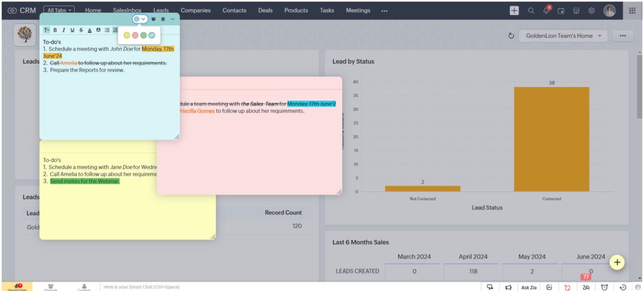Viewport: 644px width, 291px height.
Task: Open the search icon in top bar
Action: [x=531, y=11]
